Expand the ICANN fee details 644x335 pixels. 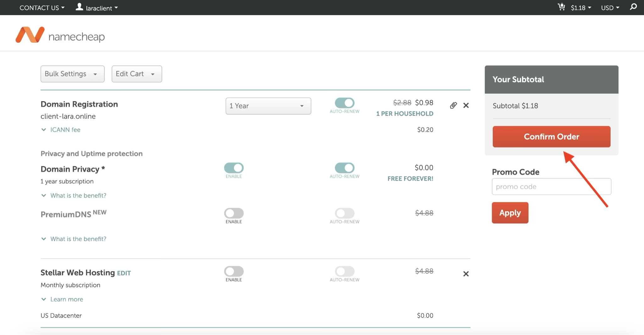click(65, 130)
